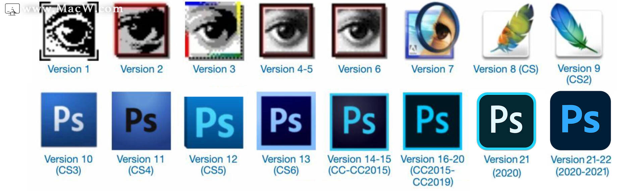Click the www.MacW.com watermark text
The width and height of the screenshot is (644, 191).
73,8
